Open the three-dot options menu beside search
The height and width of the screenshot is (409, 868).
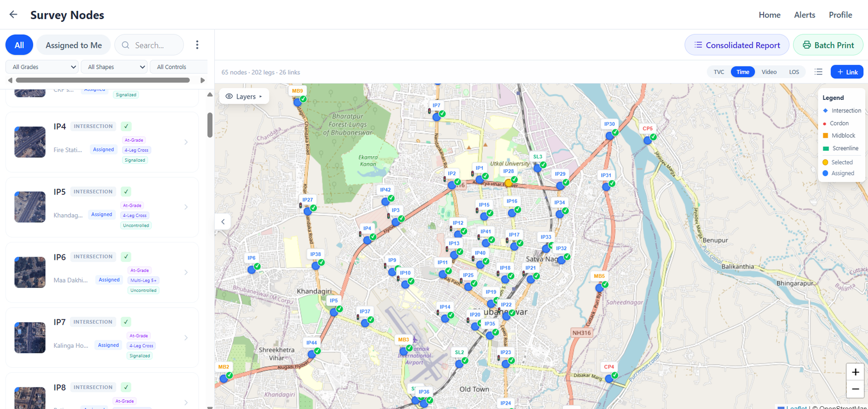(197, 45)
